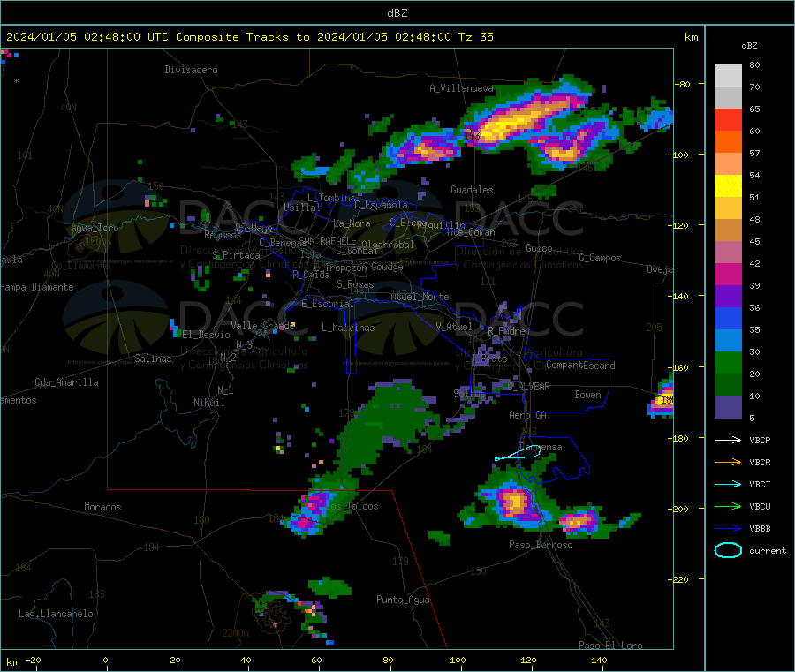Click the 'Cda_Amarilla' map label
795x672 pixels.
[66, 382]
